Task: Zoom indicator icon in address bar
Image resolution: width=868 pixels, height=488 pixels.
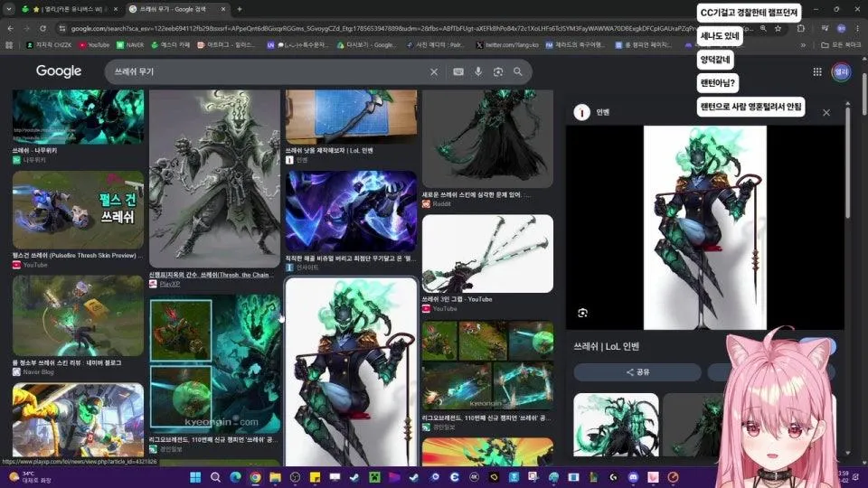Action: click(x=763, y=28)
